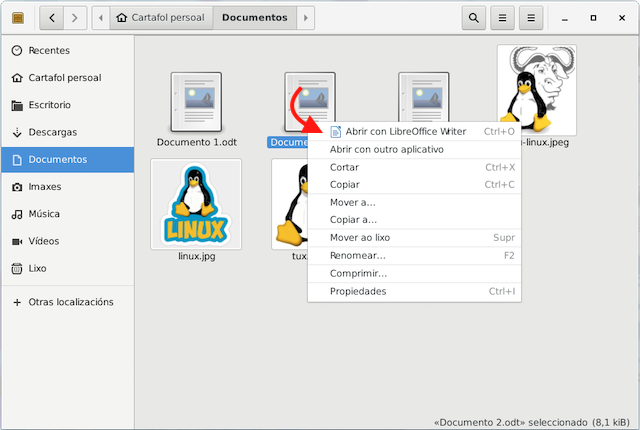Switch to list view icon
This screenshot has width=640, height=430.
[x=504, y=17]
